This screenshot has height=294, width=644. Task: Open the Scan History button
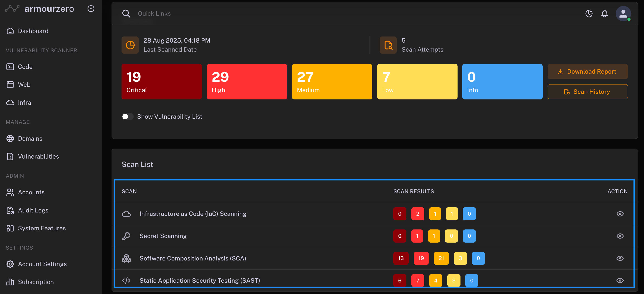coord(587,92)
